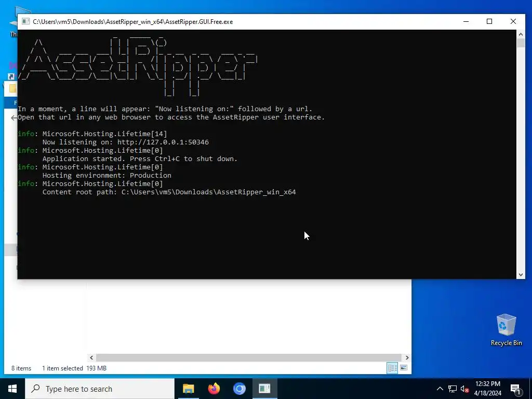Switch File Explorer to details view

coord(393,368)
